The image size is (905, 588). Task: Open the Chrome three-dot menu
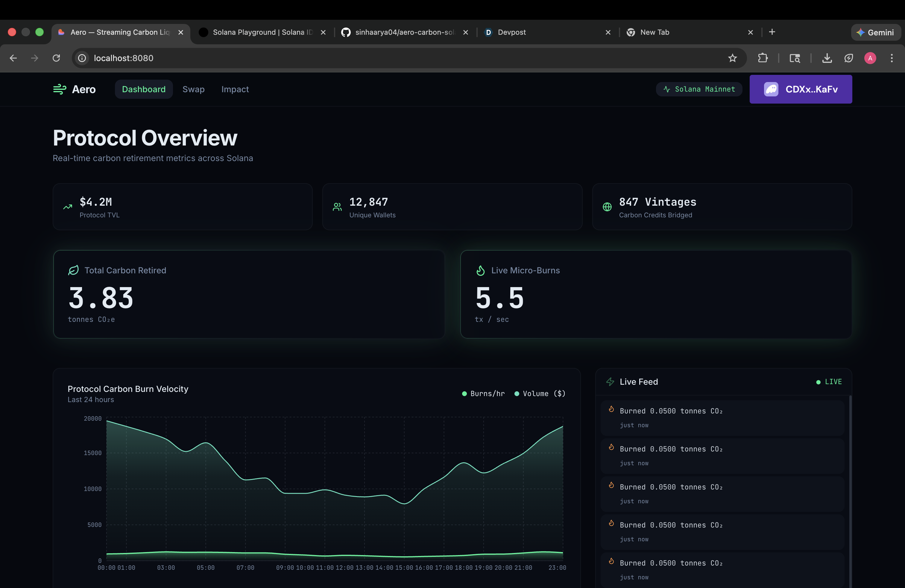point(891,58)
